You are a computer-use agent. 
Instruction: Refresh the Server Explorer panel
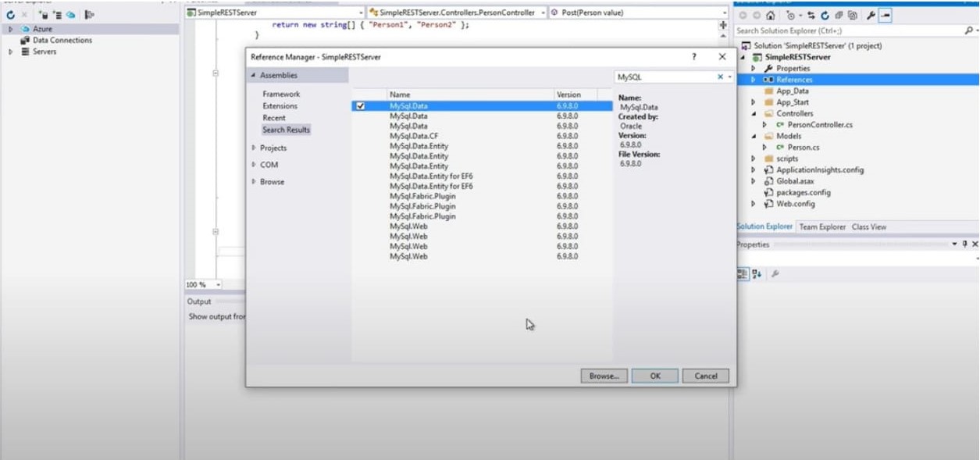(x=11, y=15)
